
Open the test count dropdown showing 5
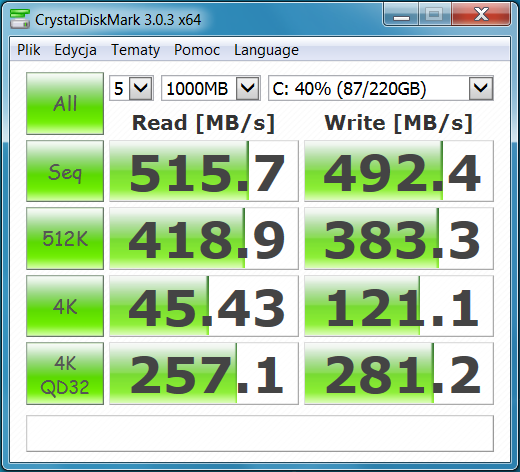(x=131, y=88)
